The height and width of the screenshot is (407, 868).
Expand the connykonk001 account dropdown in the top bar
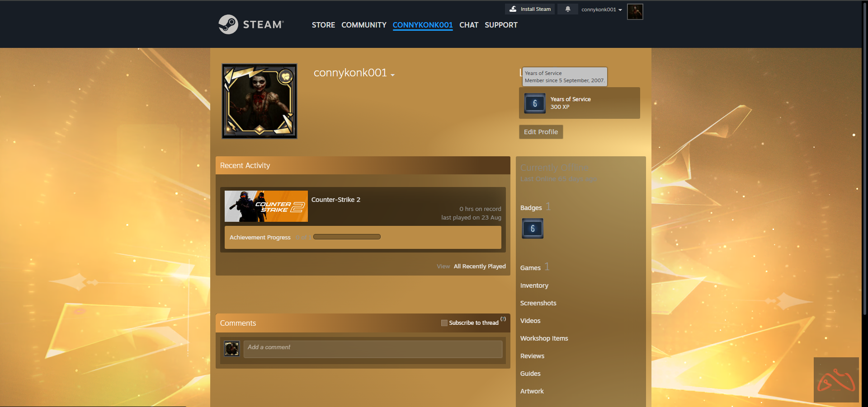pos(602,9)
